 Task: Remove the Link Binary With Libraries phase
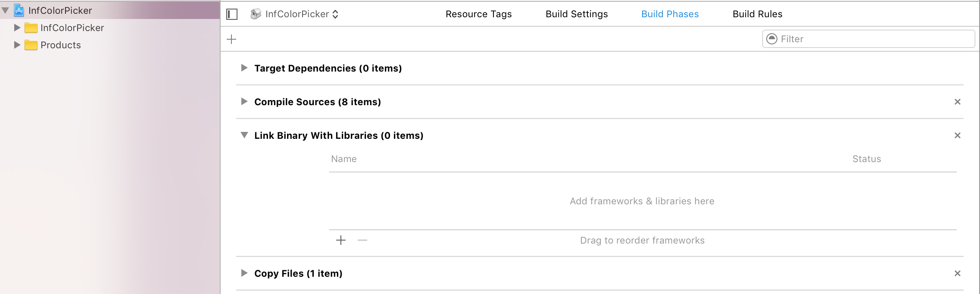[958, 135]
